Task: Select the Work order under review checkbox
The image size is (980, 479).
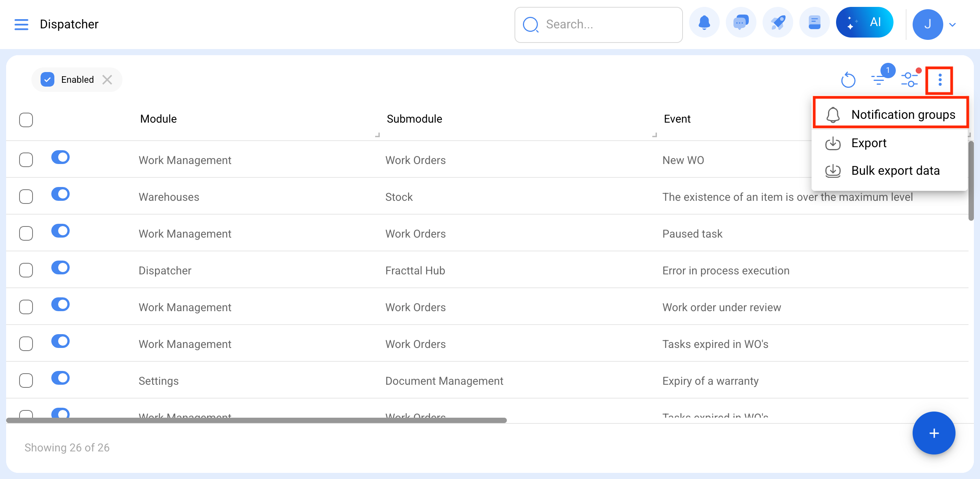Action: click(x=26, y=307)
